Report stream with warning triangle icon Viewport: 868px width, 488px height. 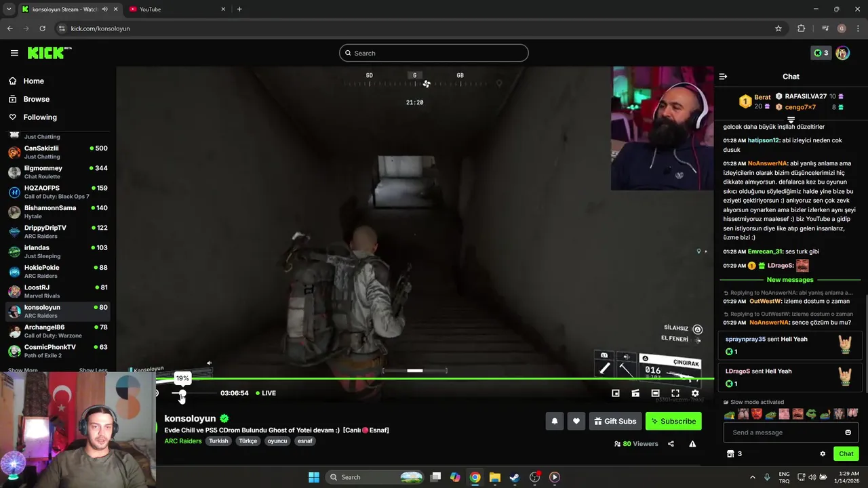(692, 444)
